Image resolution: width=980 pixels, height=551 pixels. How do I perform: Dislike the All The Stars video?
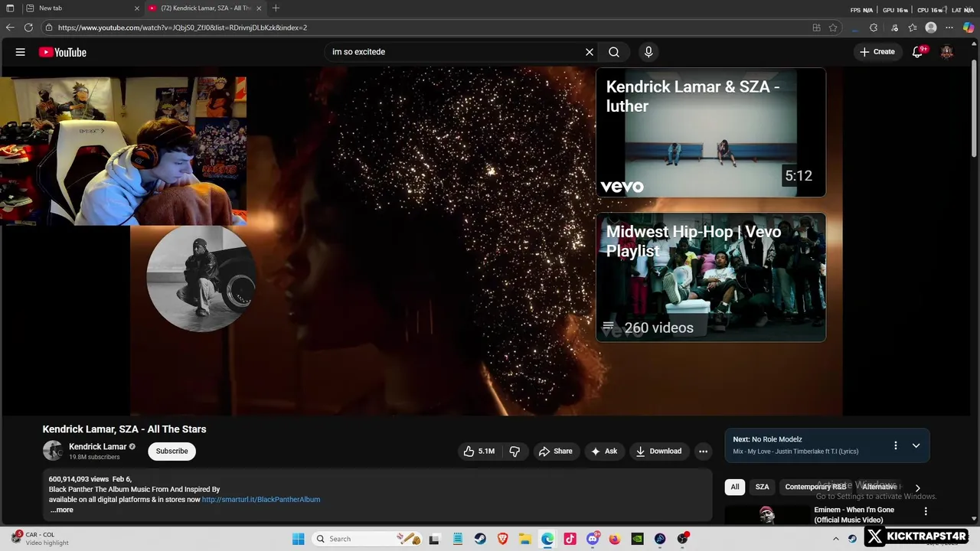tap(514, 452)
